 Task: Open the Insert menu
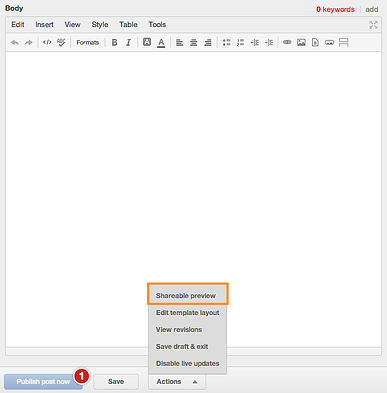coord(44,24)
